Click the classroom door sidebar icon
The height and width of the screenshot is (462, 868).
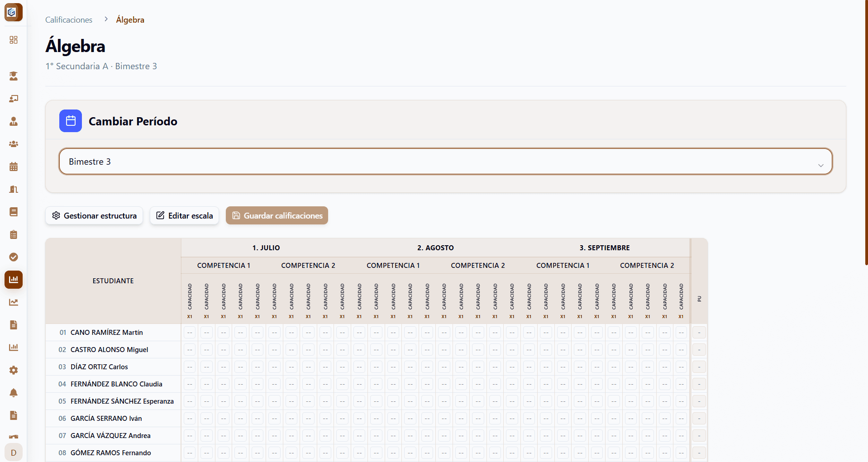pyautogui.click(x=14, y=189)
